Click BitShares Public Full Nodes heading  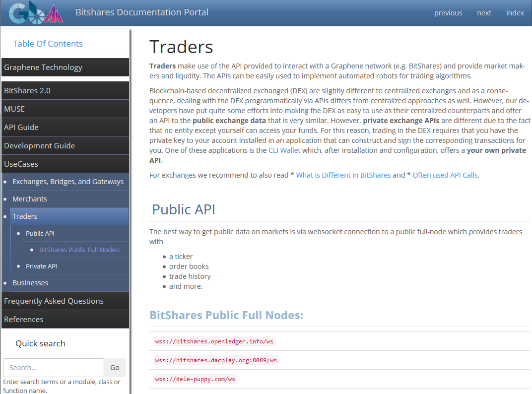[x=226, y=315]
